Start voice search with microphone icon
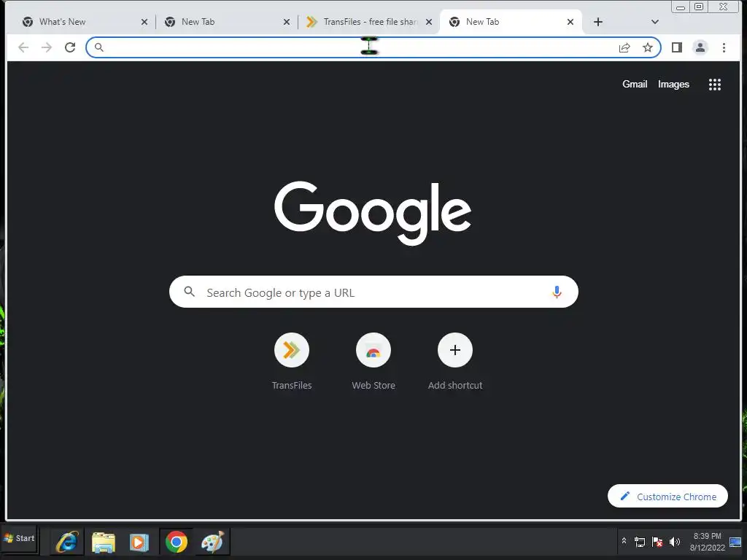 pyautogui.click(x=557, y=292)
